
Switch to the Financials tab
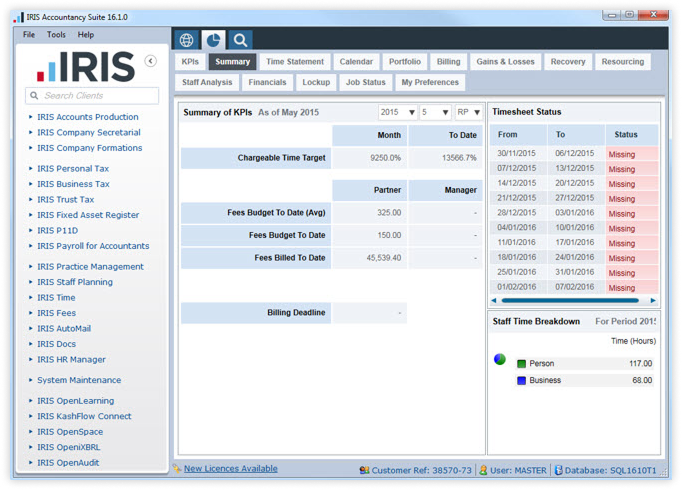point(267,82)
